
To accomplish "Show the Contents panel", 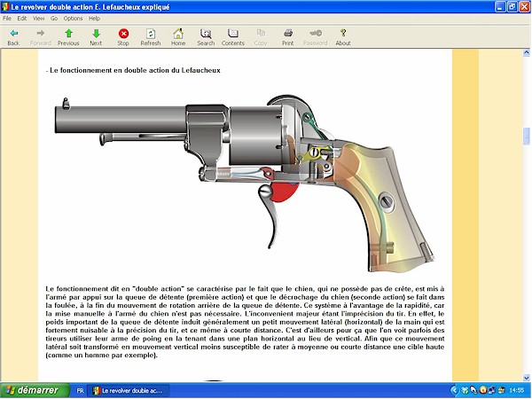I will tap(233, 37).
